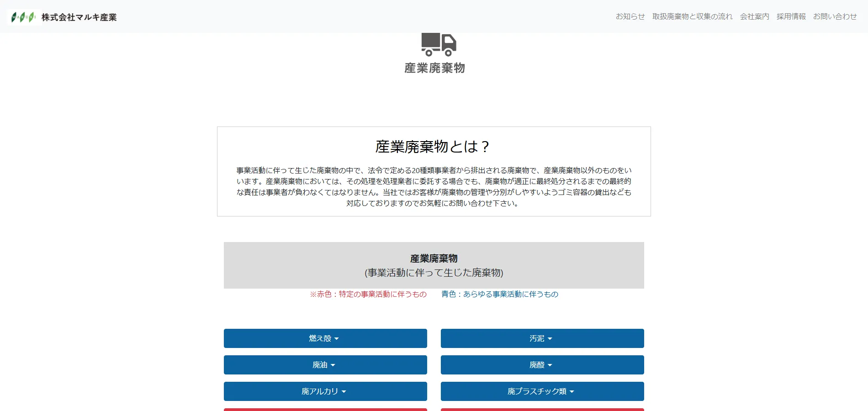The width and height of the screenshot is (868, 411).
Task: Click the 産業廃棄物とは？ heading
Action: [434, 147]
